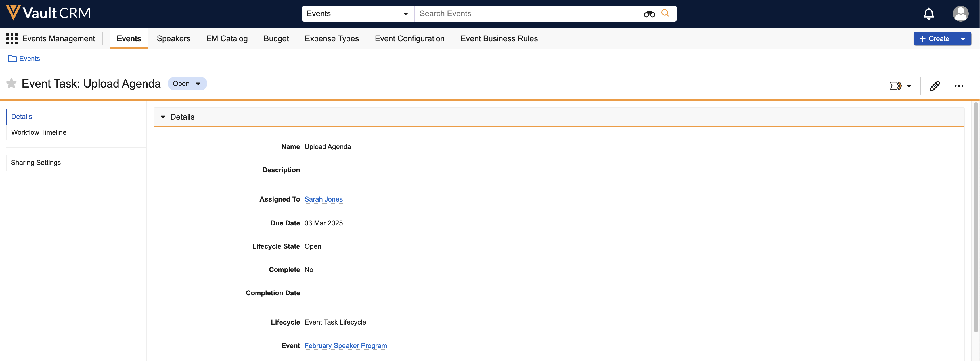Click the Events breadcrumb folder icon
This screenshot has width=980, height=361.
coord(12,59)
